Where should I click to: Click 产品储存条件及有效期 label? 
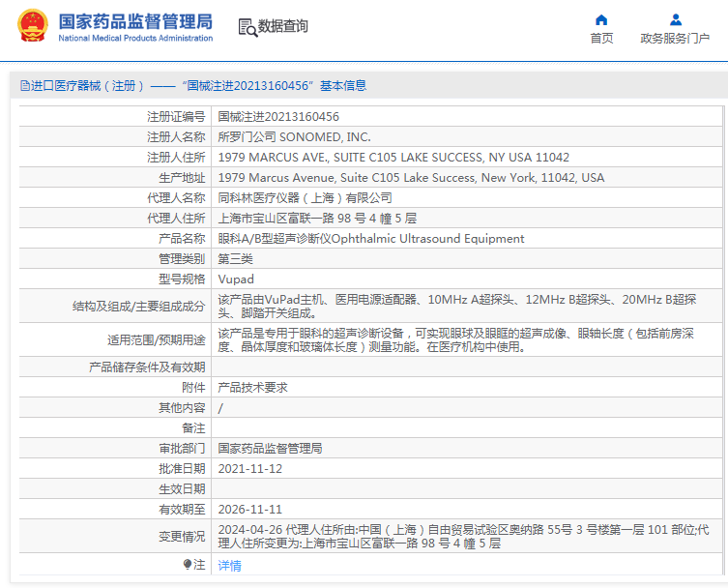[147, 367]
